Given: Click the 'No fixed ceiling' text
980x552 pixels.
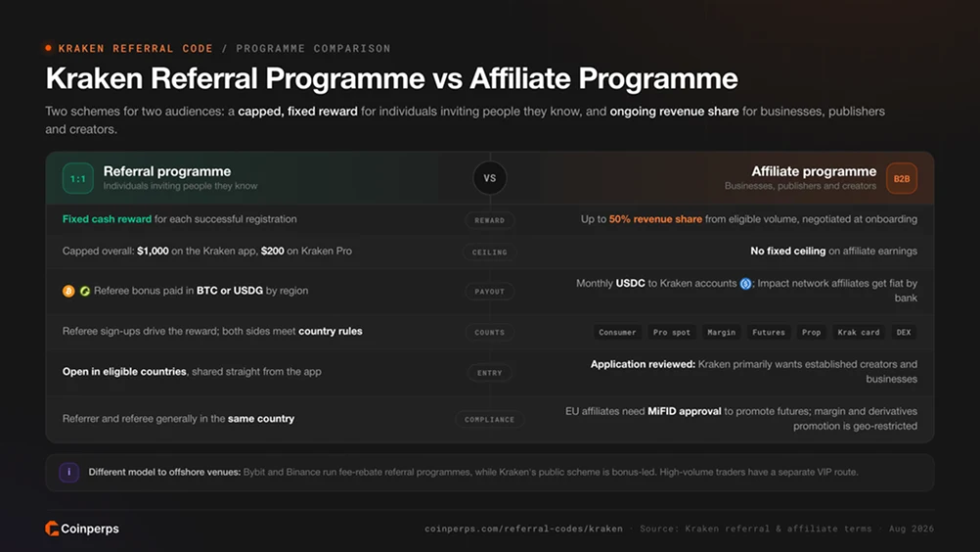Looking at the screenshot, I should (x=787, y=251).
